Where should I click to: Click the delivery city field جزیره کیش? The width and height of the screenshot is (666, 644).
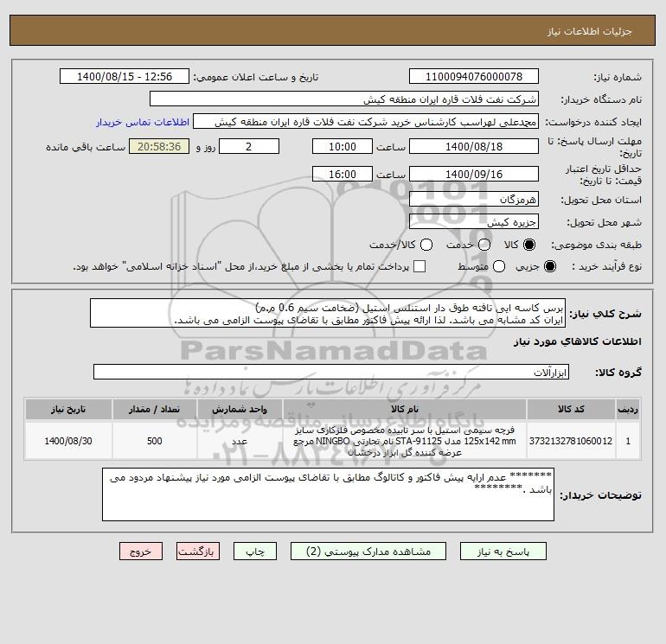(x=474, y=221)
